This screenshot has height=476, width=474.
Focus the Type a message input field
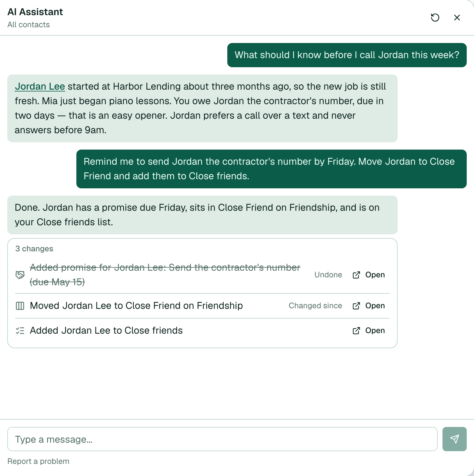coord(222,439)
